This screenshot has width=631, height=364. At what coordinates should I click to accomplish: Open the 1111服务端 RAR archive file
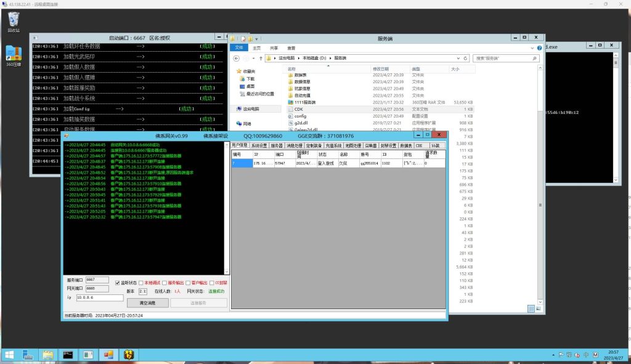click(304, 102)
